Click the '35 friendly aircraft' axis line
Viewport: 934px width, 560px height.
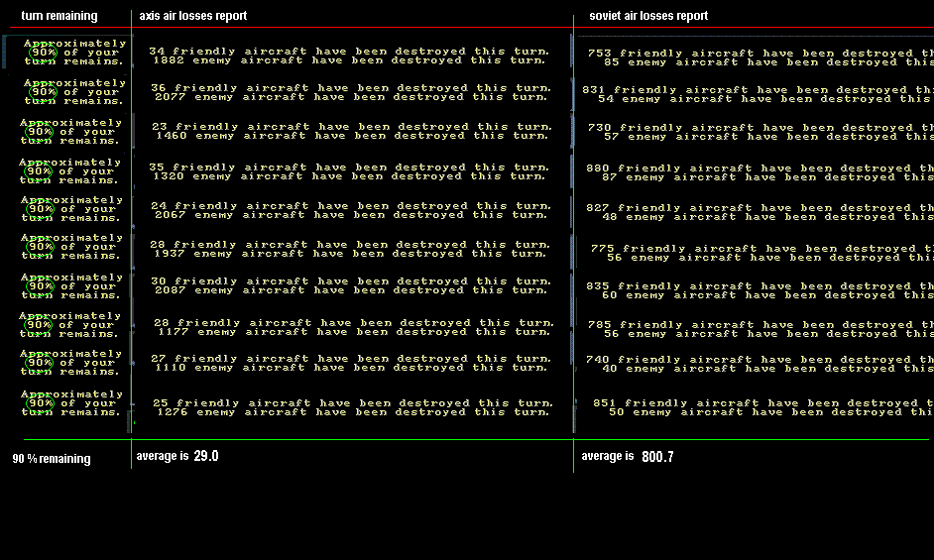pos(349,167)
